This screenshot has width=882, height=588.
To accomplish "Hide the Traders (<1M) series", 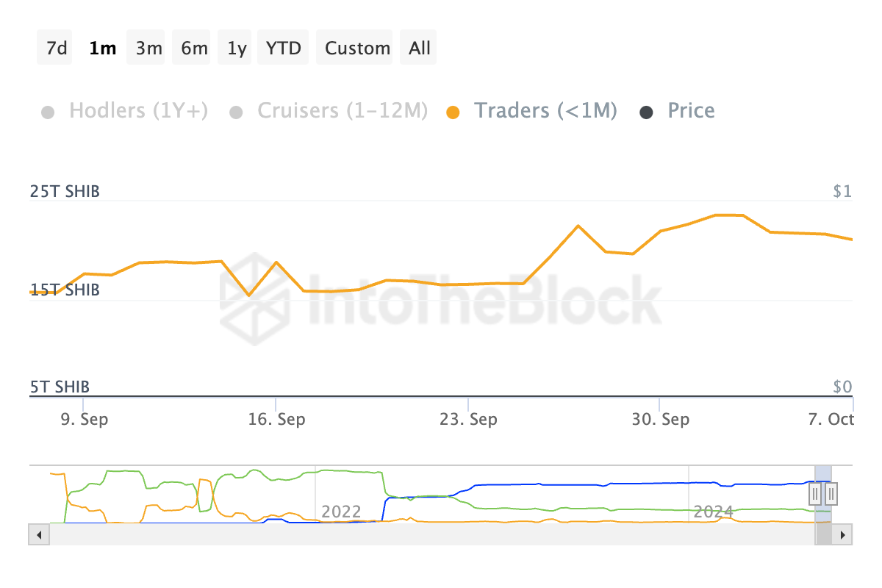I will pyautogui.click(x=545, y=111).
